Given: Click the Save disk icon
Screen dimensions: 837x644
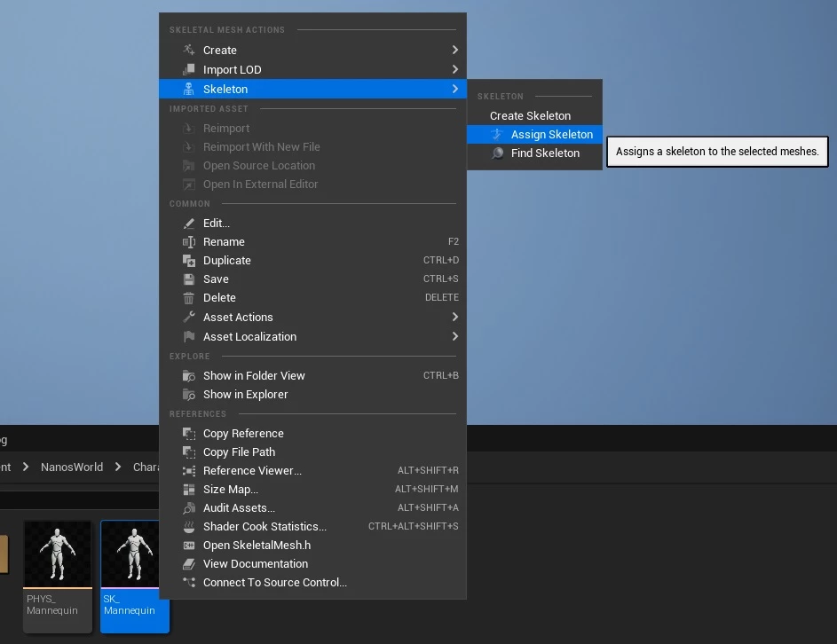Looking at the screenshot, I should click(188, 279).
